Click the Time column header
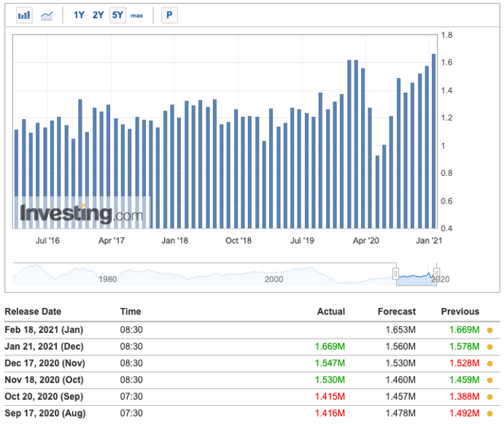Viewport: 504px width, 424px height. (131, 312)
